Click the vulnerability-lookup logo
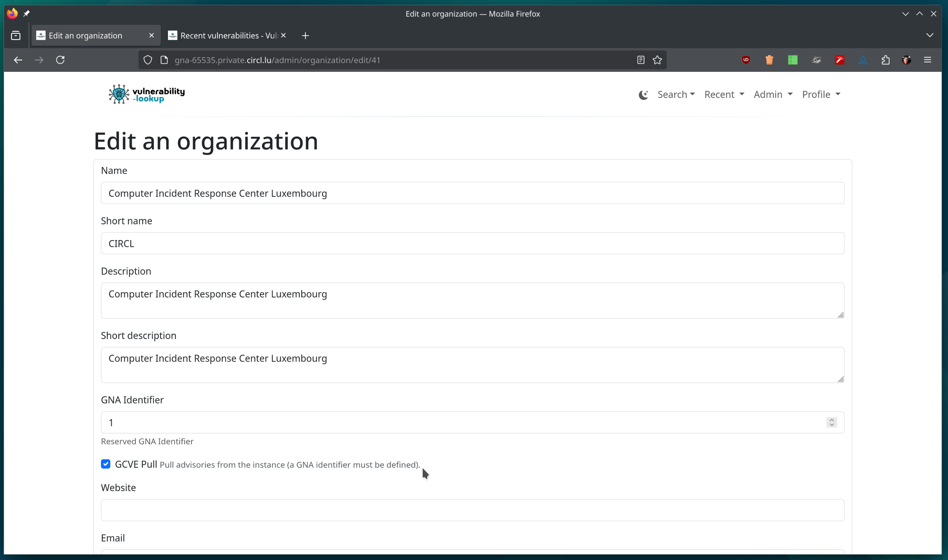Viewport: 948px width, 560px height. pos(146,94)
